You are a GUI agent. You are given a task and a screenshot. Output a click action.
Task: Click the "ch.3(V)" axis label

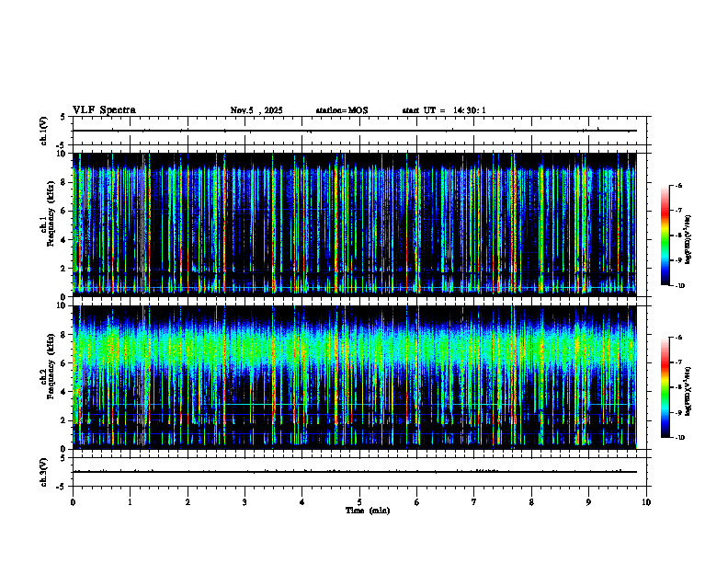44,472
